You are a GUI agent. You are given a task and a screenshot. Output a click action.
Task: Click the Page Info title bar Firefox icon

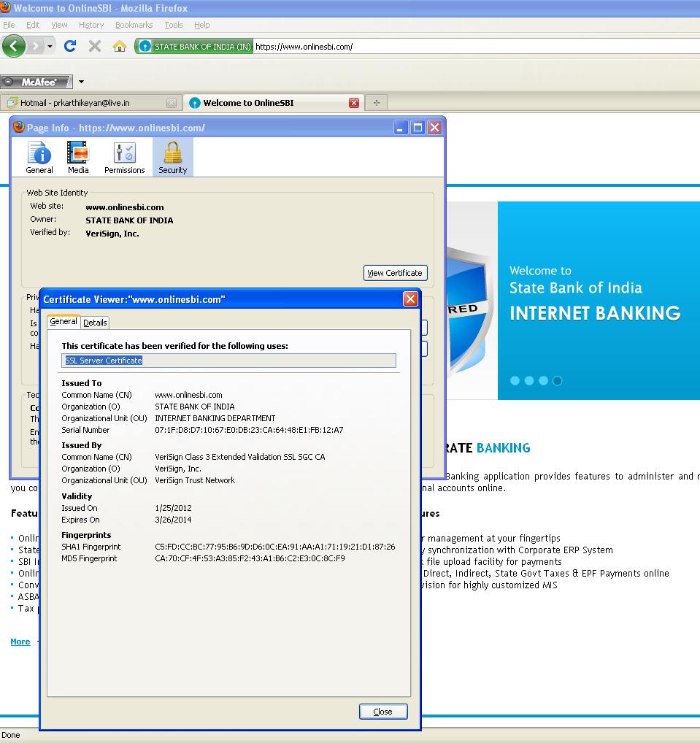pyautogui.click(x=19, y=127)
